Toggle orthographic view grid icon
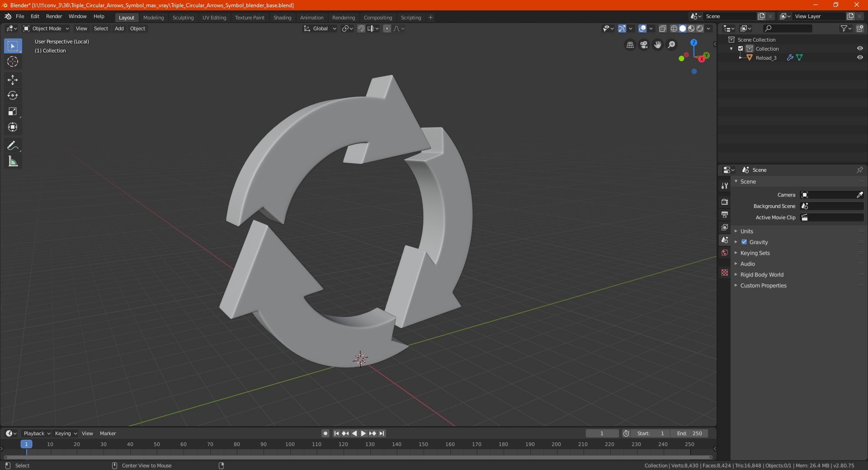This screenshot has height=470, width=868. (630, 45)
